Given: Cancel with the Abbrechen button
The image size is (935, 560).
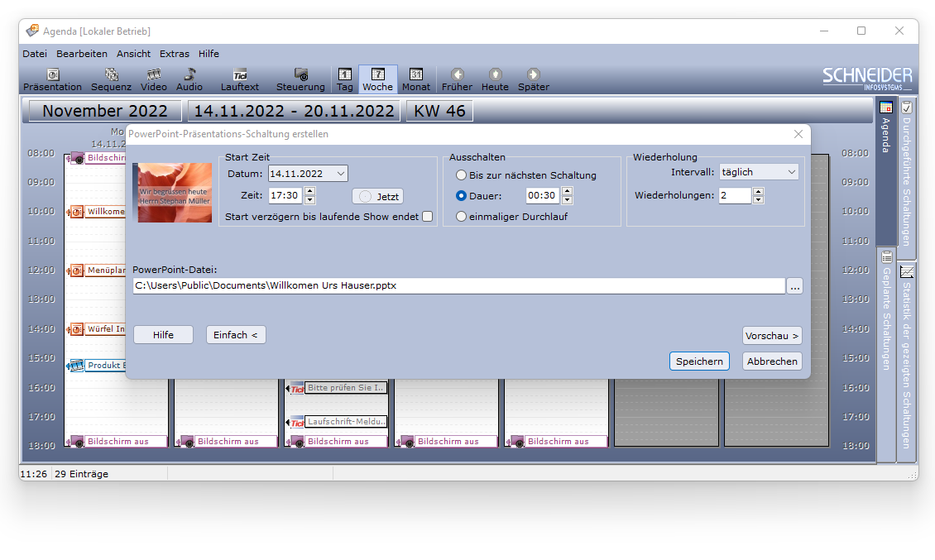Looking at the screenshot, I should (772, 361).
